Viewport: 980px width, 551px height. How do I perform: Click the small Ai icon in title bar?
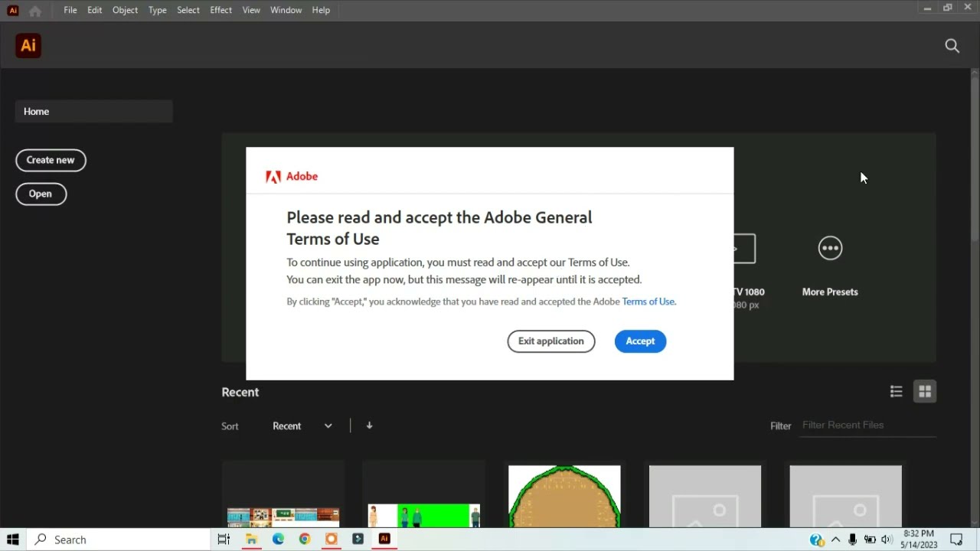tap(13, 11)
